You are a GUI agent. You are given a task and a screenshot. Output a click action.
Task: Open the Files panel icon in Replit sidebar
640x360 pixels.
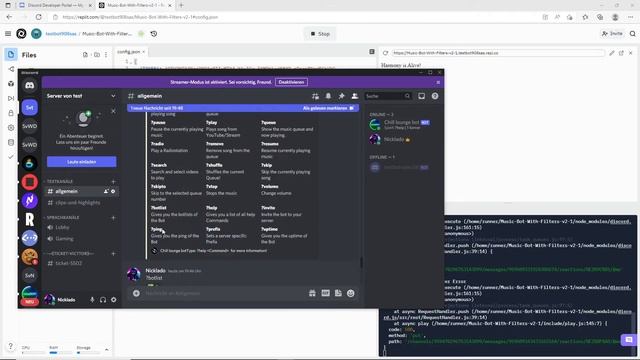(11, 54)
